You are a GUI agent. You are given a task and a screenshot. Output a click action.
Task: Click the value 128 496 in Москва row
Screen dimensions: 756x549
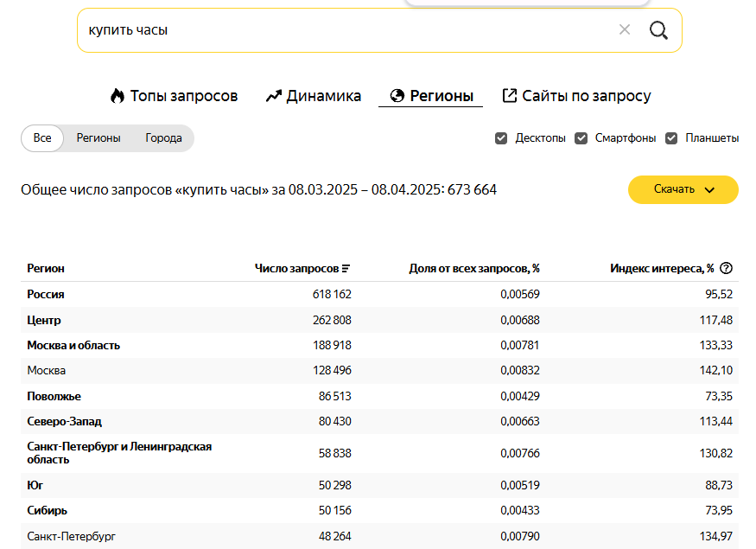tap(332, 371)
